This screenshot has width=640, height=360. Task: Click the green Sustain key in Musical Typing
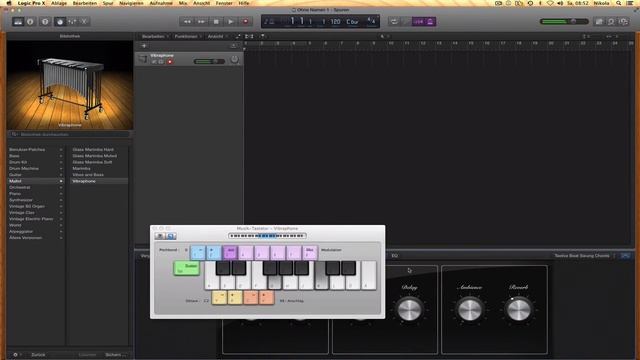(187, 268)
